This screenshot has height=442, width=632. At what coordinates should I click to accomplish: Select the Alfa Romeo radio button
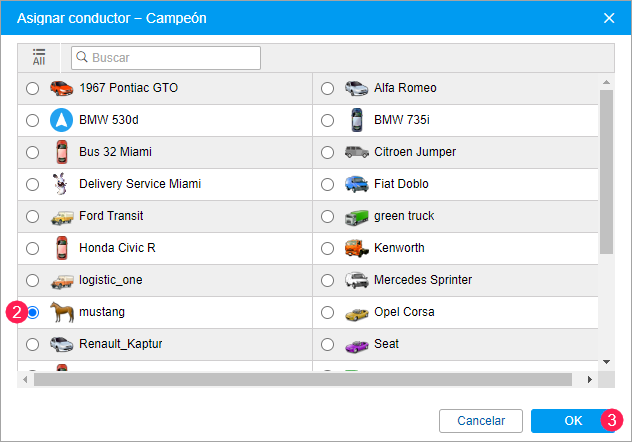(327, 88)
